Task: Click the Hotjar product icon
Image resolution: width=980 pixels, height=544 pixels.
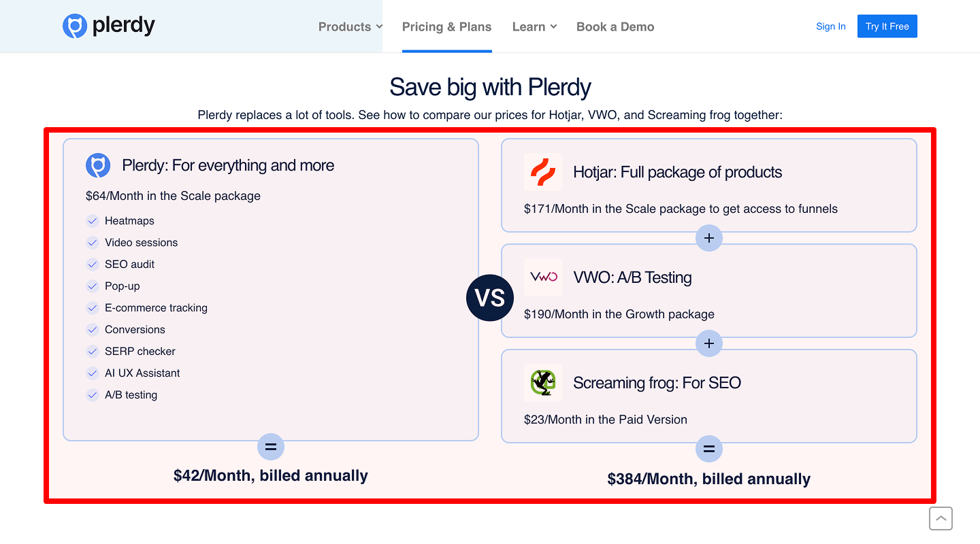Action: click(x=542, y=172)
